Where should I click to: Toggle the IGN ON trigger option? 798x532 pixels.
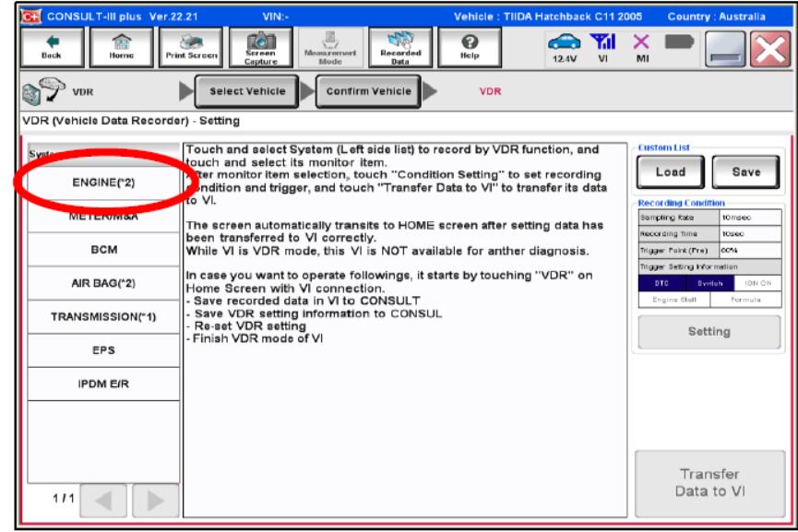click(x=757, y=283)
